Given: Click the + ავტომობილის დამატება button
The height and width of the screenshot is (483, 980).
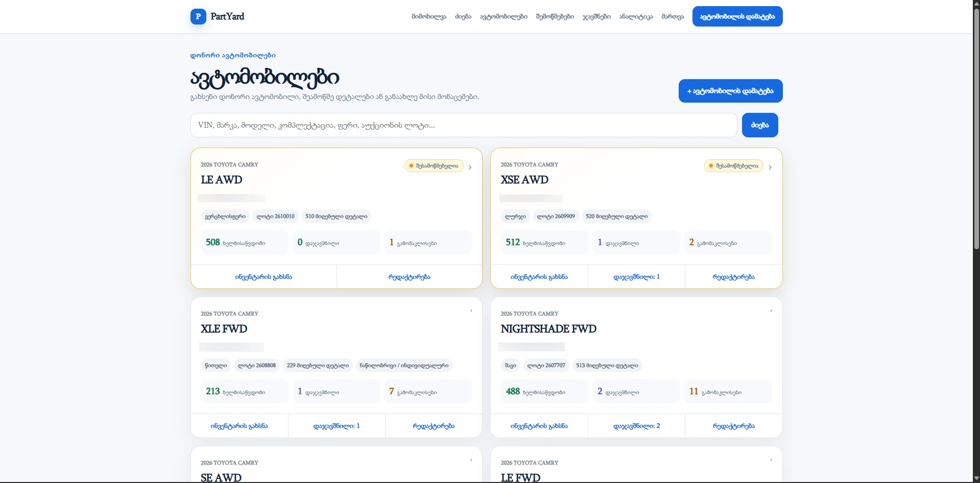Looking at the screenshot, I should click(x=730, y=91).
